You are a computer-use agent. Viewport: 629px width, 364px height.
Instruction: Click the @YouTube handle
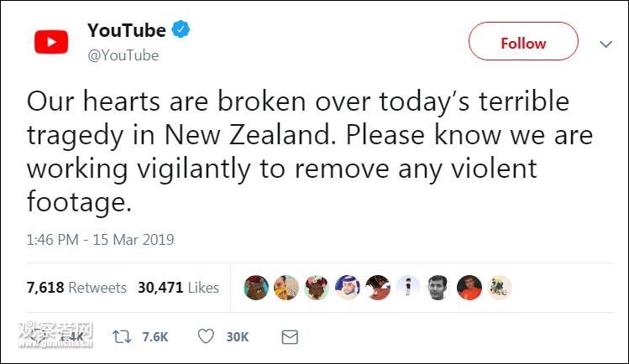[123, 55]
